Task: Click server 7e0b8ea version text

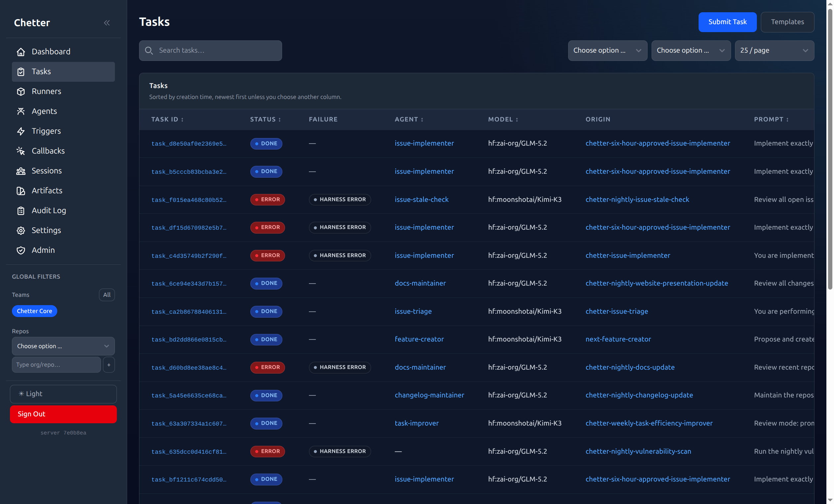Action: 63,433
